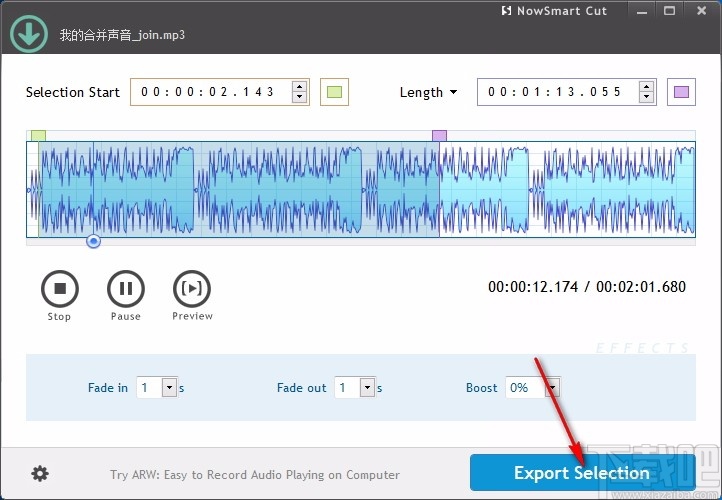Click the purple set-end marker button
Screen dimensions: 722x500
coord(681,92)
